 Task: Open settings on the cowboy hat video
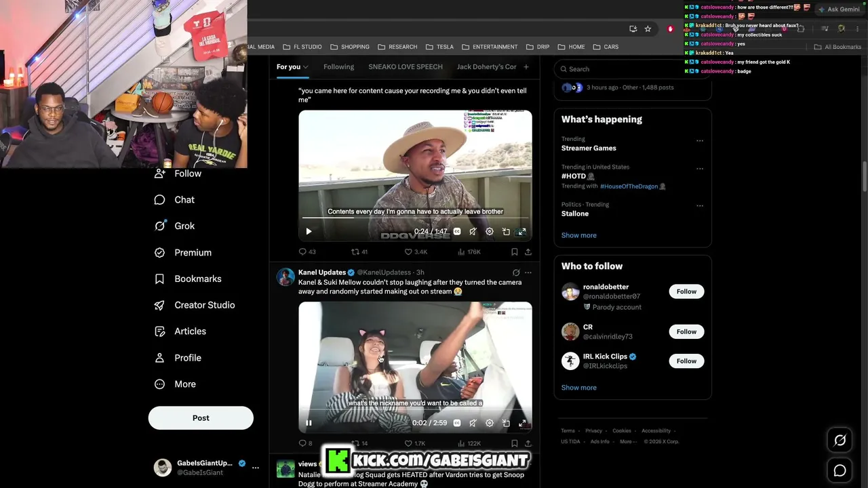[x=490, y=232]
